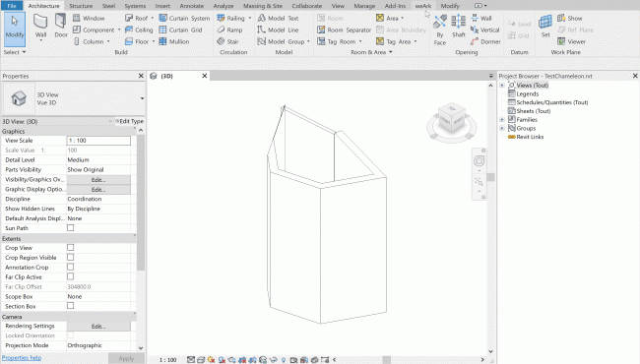Select the Model Line tool
Screen dimensions: 640x364
click(x=278, y=30)
